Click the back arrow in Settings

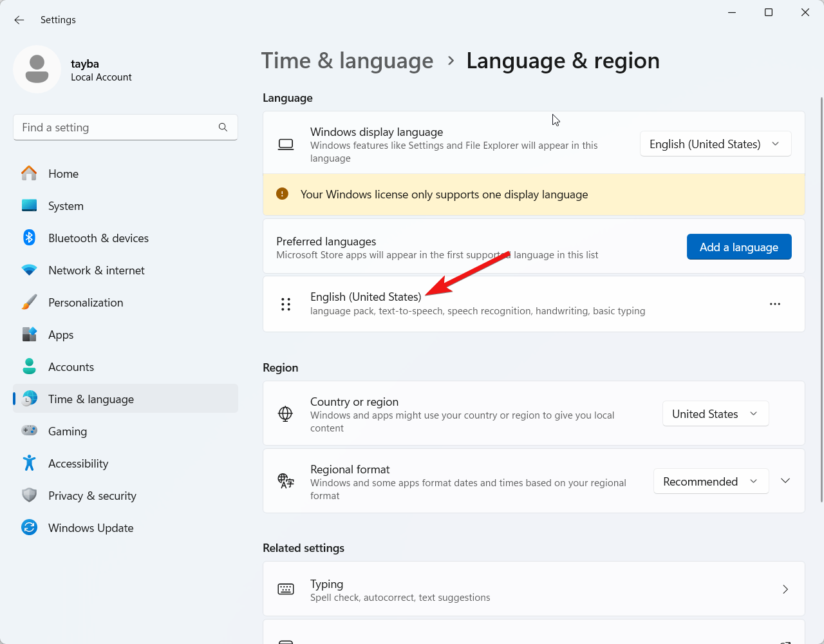(19, 20)
